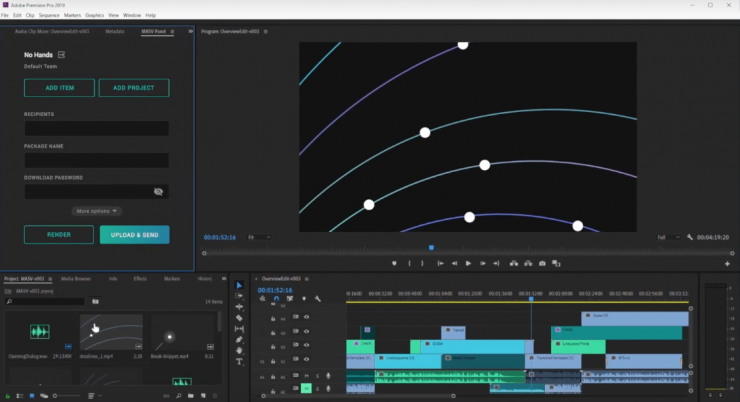The width and height of the screenshot is (740, 402).
Task: Toggle download password visibility eye
Action: pos(158,191)
